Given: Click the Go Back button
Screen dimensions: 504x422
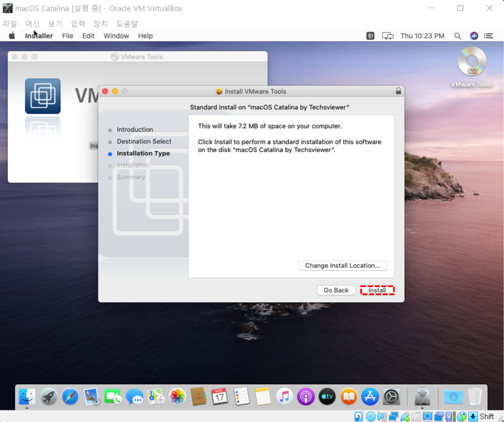Looking at the screenshot, I should (336, 290).
